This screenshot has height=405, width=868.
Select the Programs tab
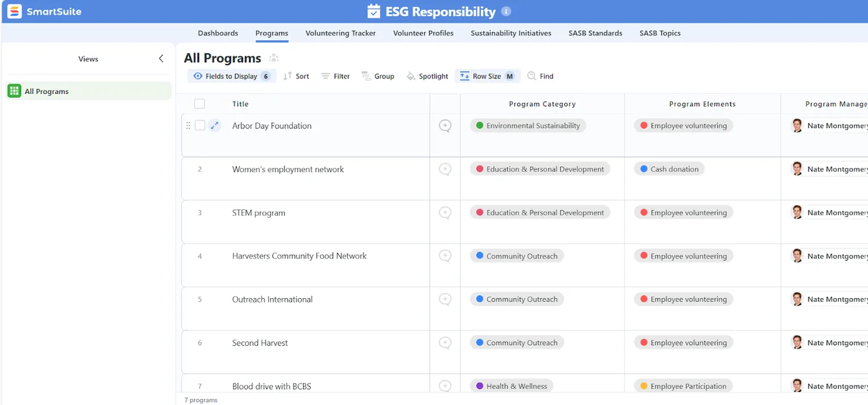pos(271,33)
